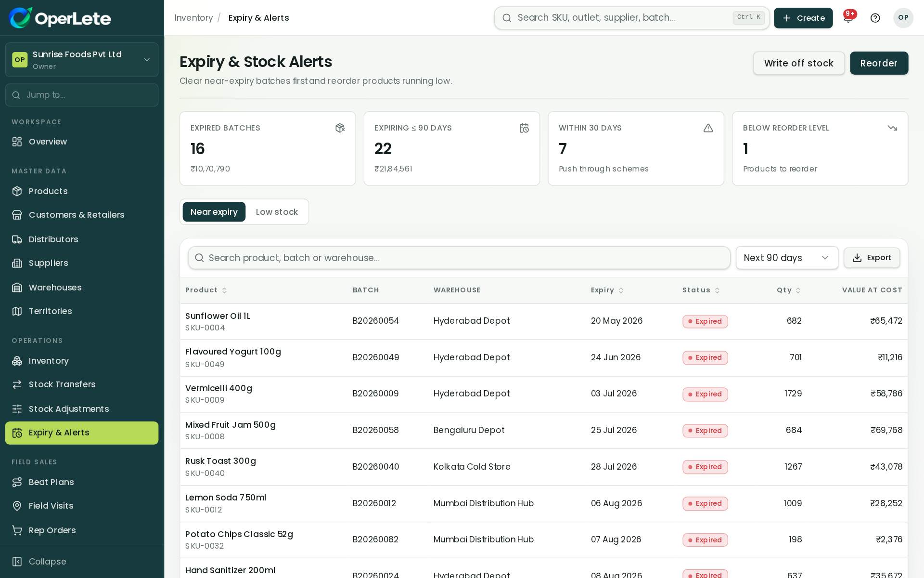The height and width of the screenshot is (578, 924).
Task: Click the Create button
Action: coord(803,18)
